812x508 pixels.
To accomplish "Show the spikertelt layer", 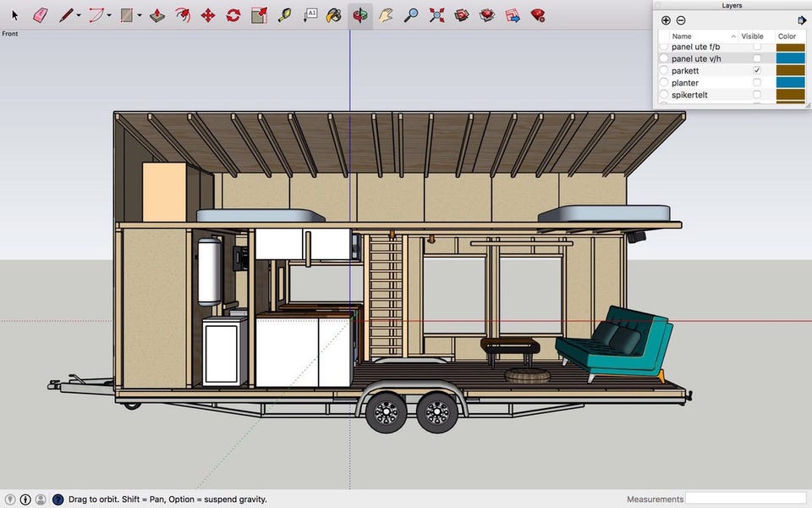I will [757, 94].
